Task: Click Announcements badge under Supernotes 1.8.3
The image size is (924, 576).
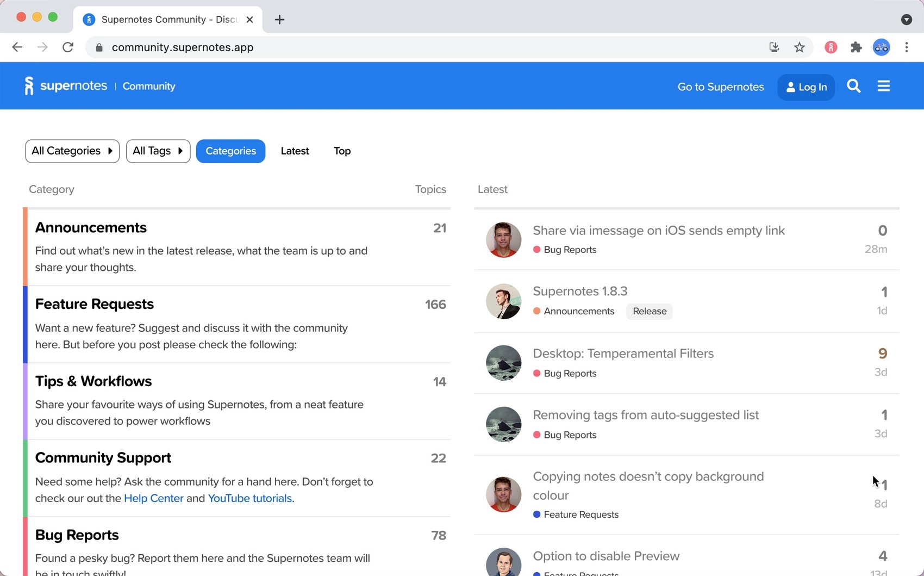Action: tap(574, 311)
